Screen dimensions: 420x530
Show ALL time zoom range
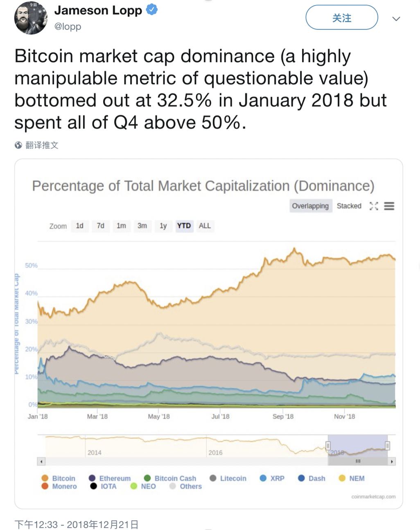[x=205, y=226]
